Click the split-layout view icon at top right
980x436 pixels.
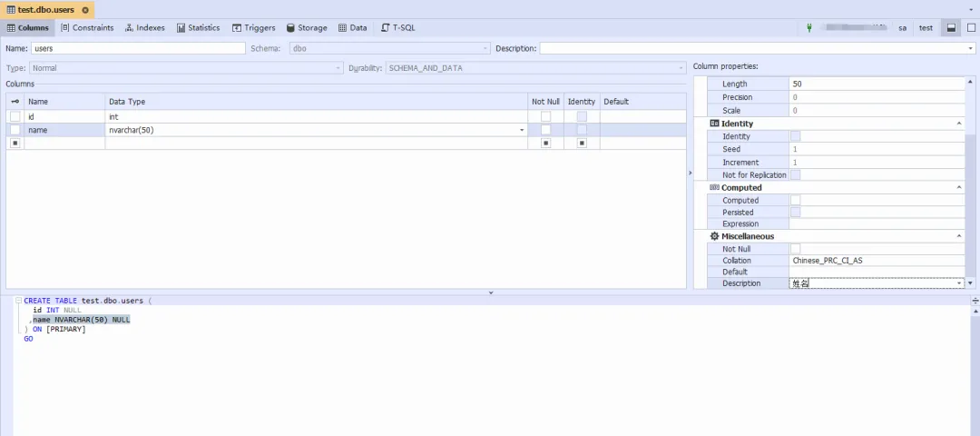951,28
